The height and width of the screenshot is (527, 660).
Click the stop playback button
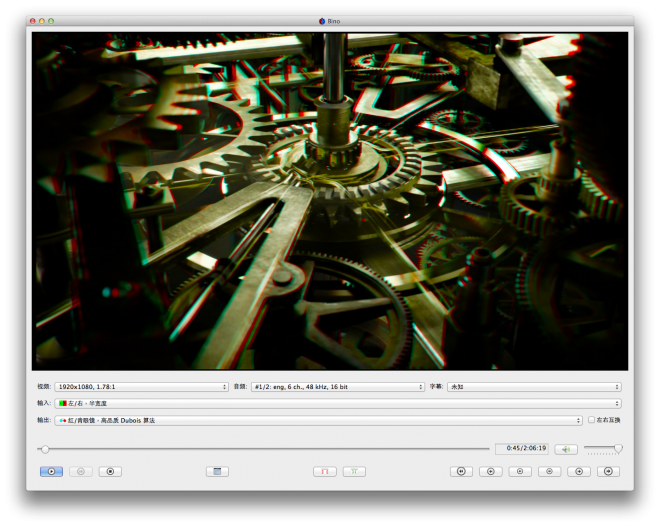tap(110, 471)
